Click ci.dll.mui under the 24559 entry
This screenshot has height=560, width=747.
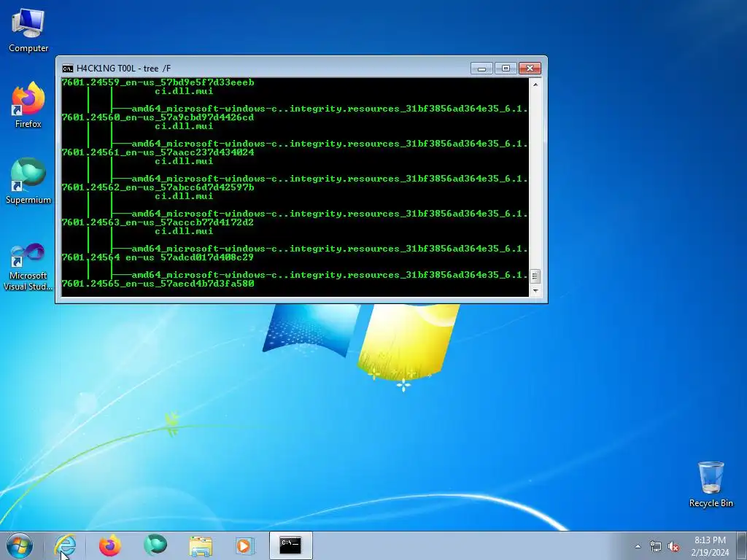pos(184,91)
